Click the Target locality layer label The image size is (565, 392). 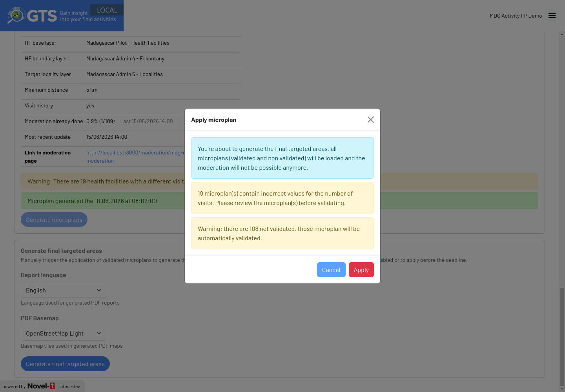48,74
